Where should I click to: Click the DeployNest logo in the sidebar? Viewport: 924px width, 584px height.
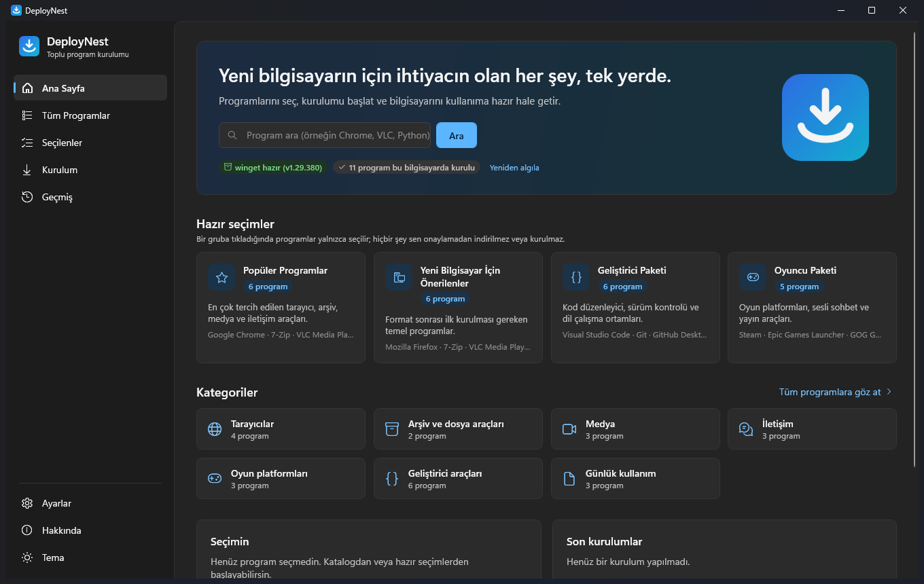(x=29, y=46)
